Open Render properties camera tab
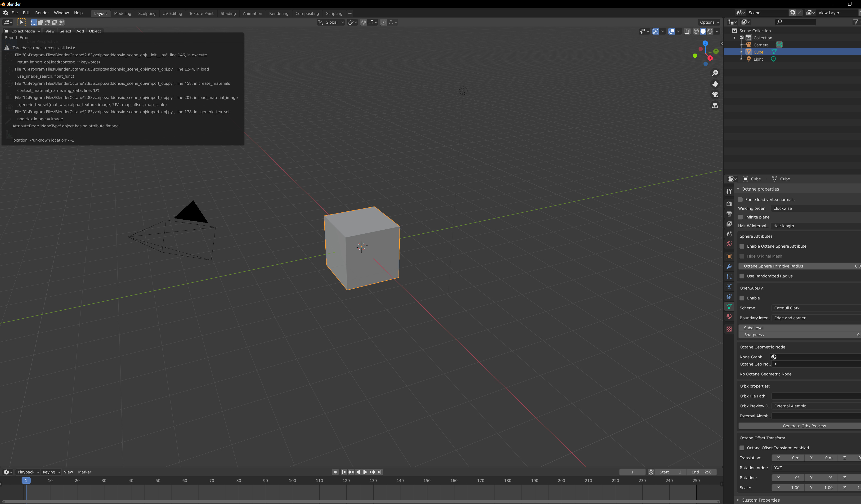 coord(729,204)
